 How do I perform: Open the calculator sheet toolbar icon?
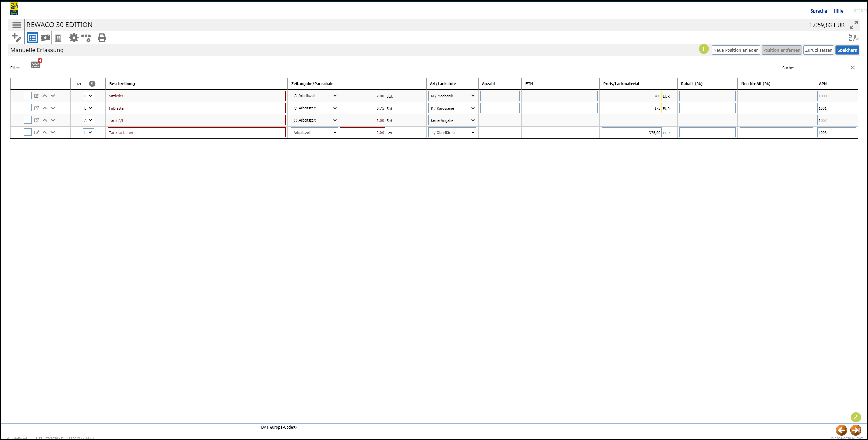[58, 38]
